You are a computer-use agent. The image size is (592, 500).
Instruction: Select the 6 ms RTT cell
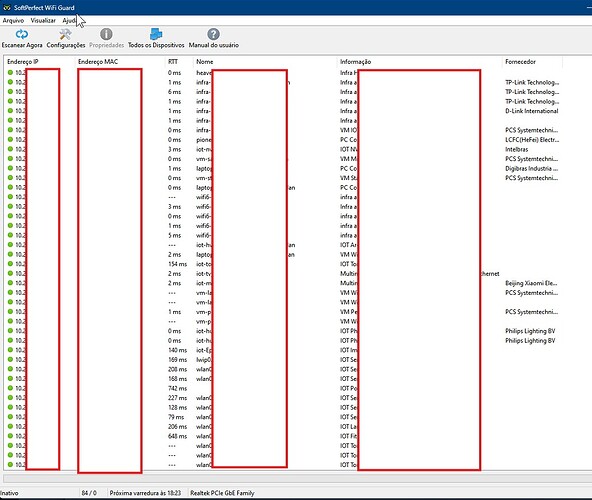[175, 92]
